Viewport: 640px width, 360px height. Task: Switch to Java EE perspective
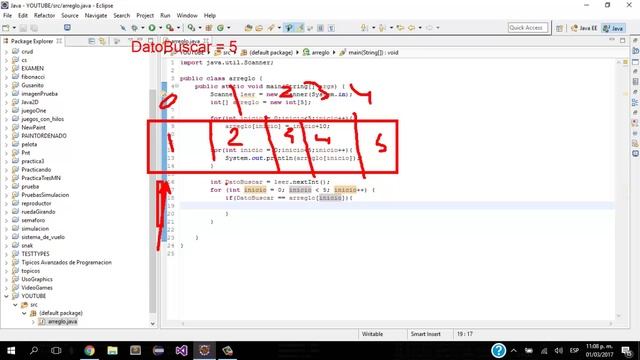point(584,28)
